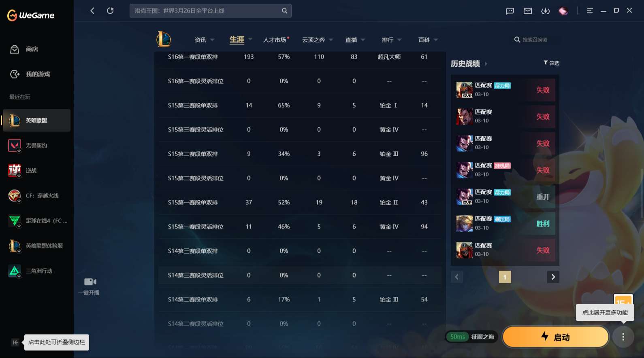Collapse the sidebar with fold icon

coord(15,343)
